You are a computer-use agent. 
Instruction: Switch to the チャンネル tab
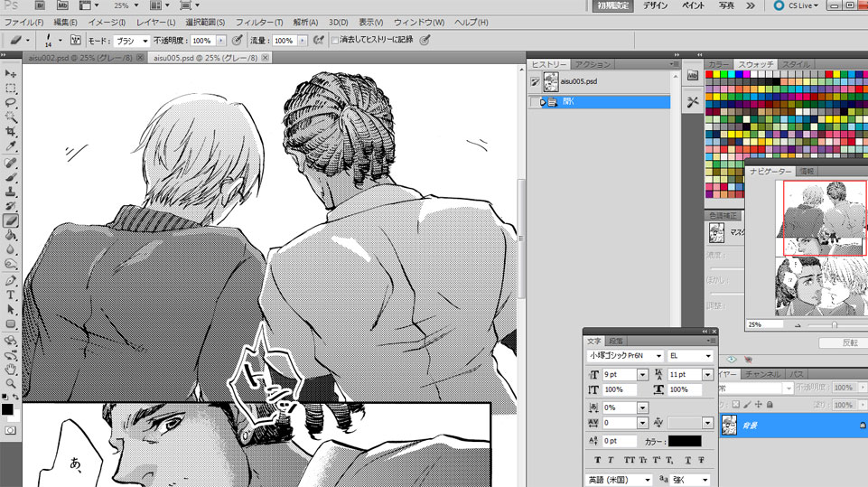763,374
